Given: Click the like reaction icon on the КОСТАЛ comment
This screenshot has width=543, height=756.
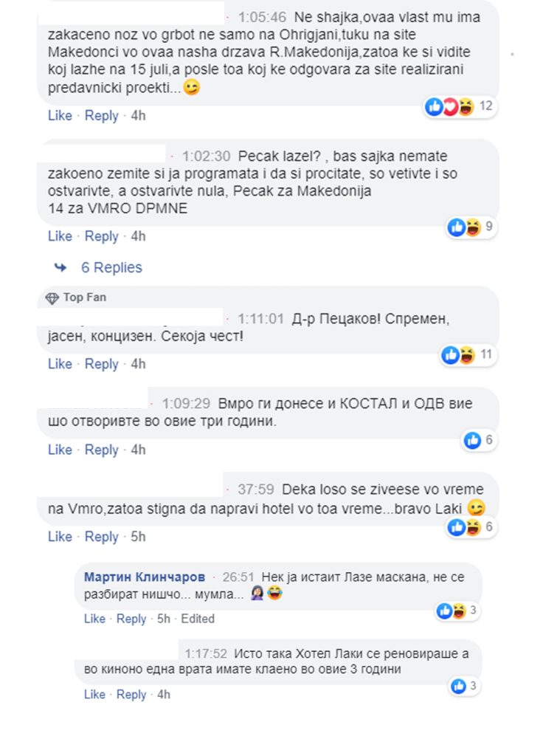Looking at the screenshot, I should tap(472, 440).
